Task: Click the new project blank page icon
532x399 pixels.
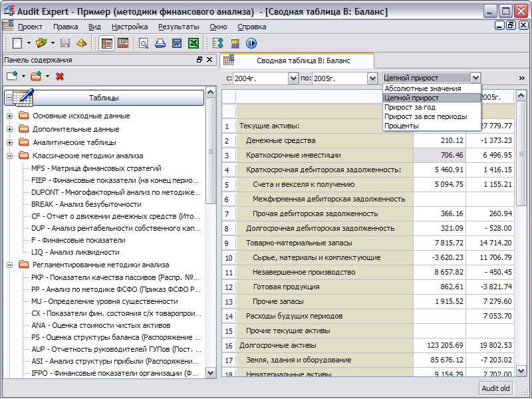Action: click(17, 43)
